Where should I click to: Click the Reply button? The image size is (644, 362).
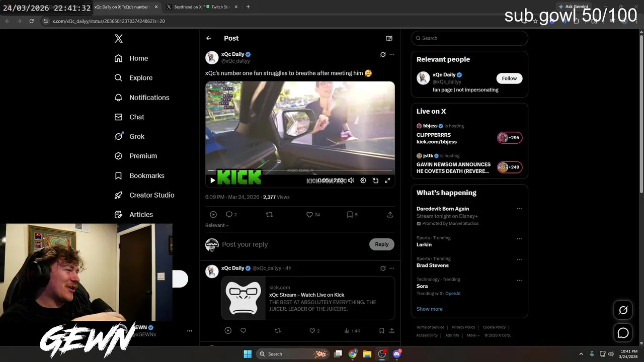point(382,244)
